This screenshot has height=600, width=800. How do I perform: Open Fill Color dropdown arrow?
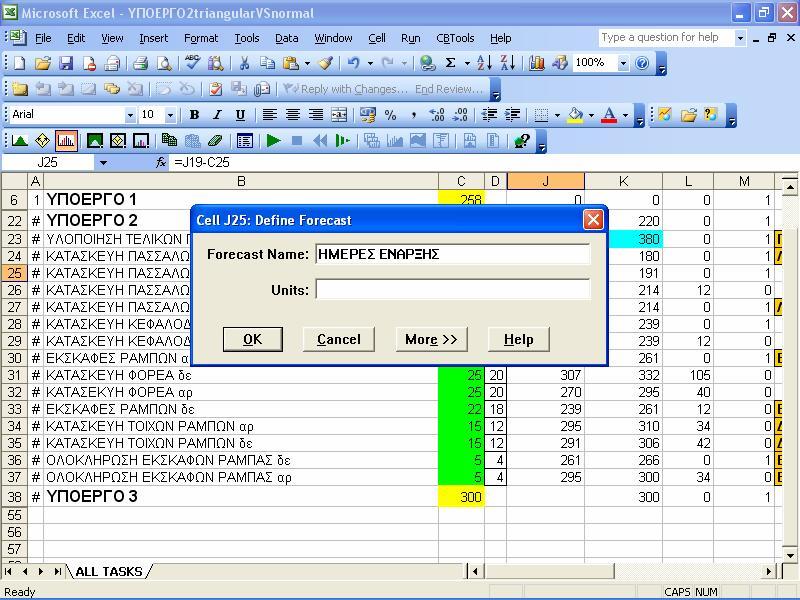point(591,115)
